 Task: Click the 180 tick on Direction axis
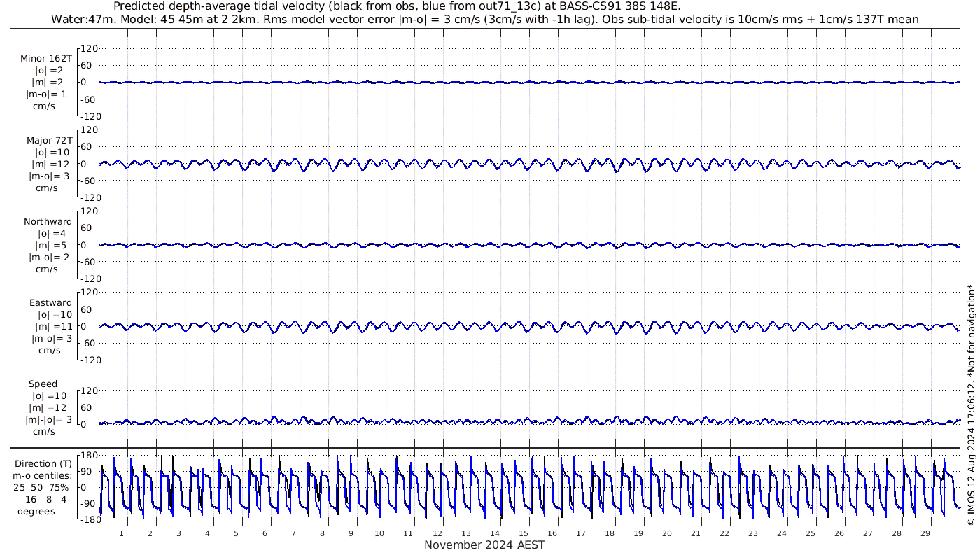click(87, 455)
